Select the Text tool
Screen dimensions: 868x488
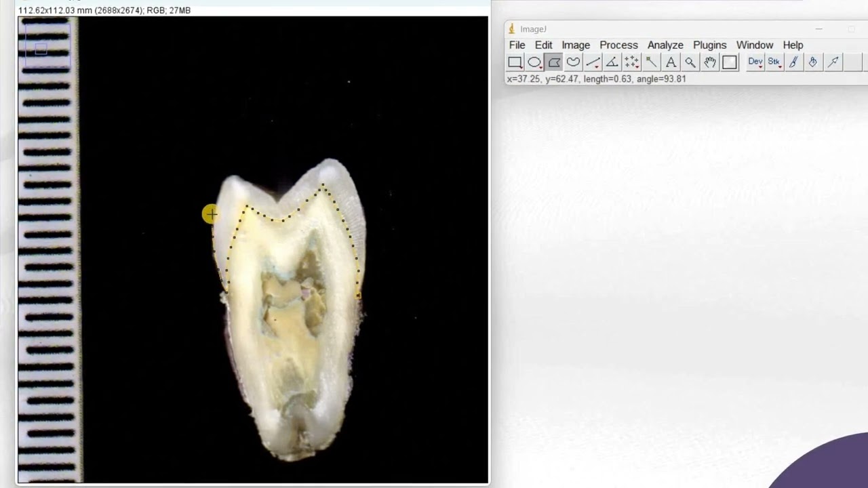(671, 62)
